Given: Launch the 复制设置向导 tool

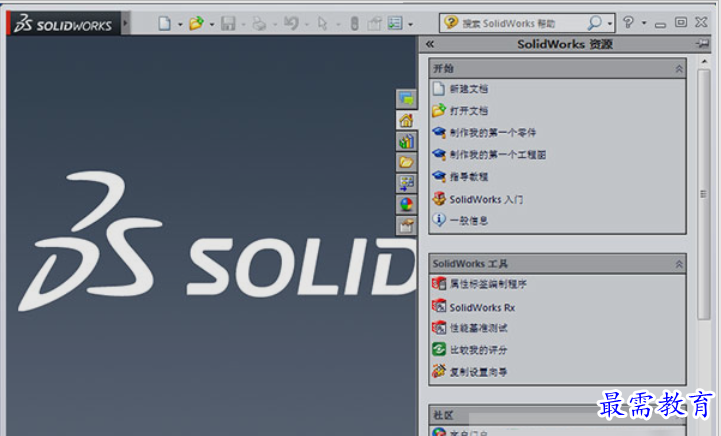Looking at the screenshot, I should (478, 372).
